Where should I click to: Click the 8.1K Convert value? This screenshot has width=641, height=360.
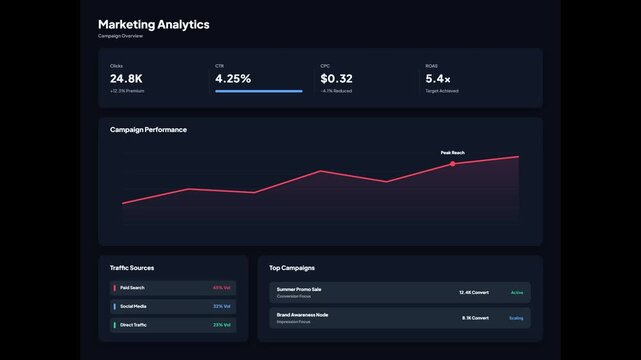click(475, 318)
